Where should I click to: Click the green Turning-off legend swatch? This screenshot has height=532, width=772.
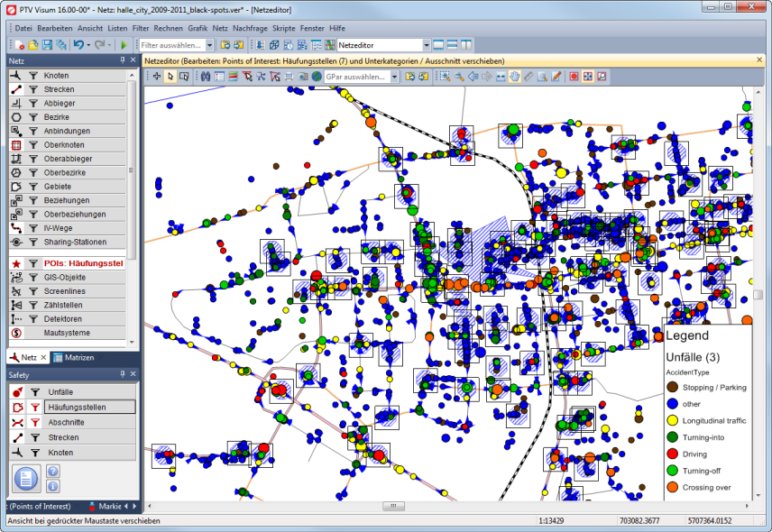point(672,471)
